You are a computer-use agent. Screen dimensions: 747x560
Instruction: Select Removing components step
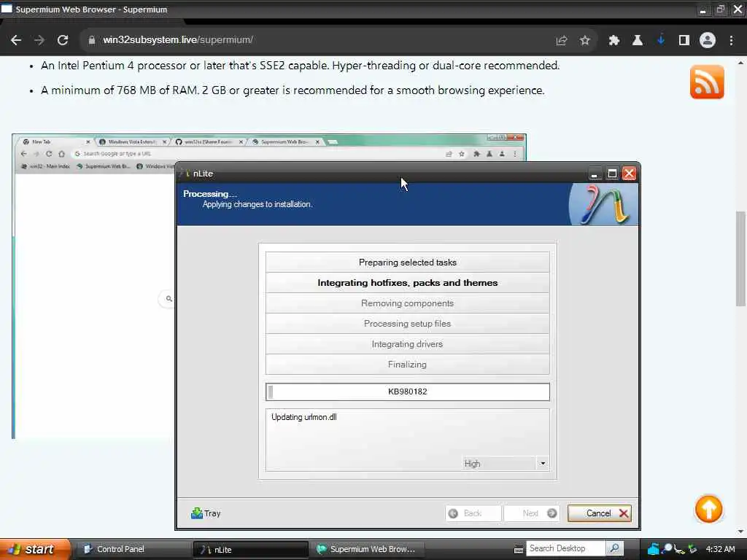[407, 303]
